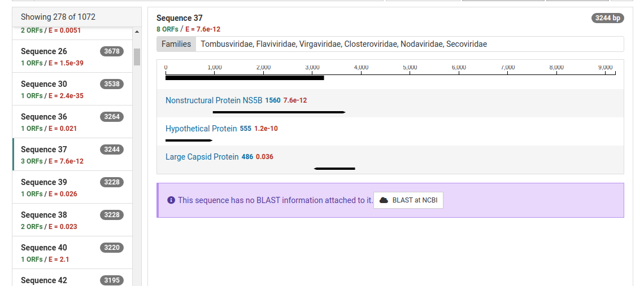This screenshot has height=286, width=644.
Task: Click the Families label tab
Action: 176,44
